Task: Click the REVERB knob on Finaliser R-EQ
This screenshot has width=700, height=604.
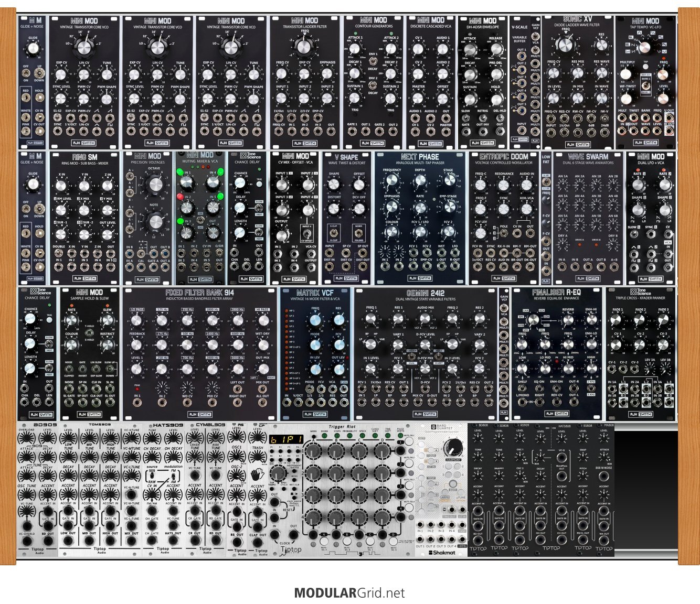Action: click(x=568, y=320)
